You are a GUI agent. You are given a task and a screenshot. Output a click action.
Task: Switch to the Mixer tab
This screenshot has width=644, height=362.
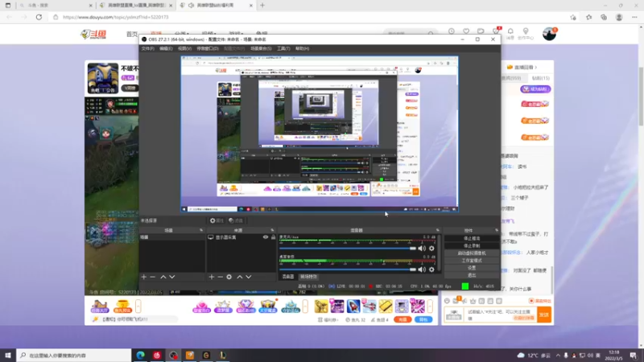pos(288,277)
